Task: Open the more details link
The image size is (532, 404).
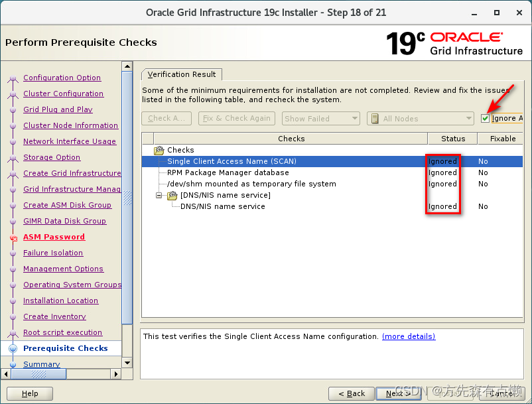Action: 409,336
